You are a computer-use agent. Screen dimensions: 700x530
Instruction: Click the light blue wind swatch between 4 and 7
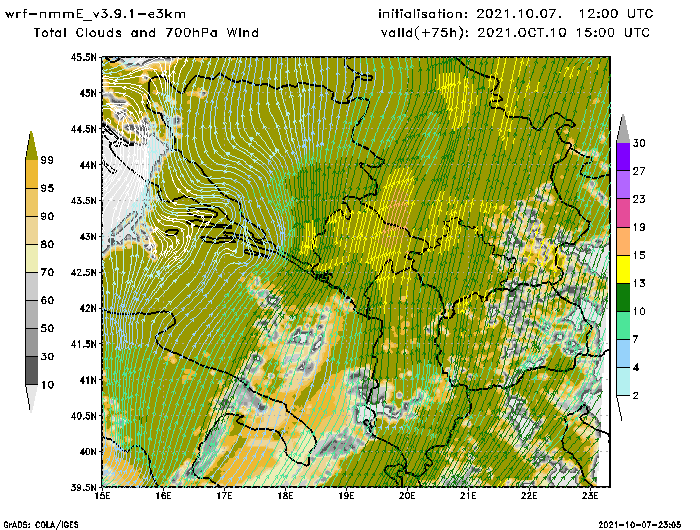pos(623,354)
